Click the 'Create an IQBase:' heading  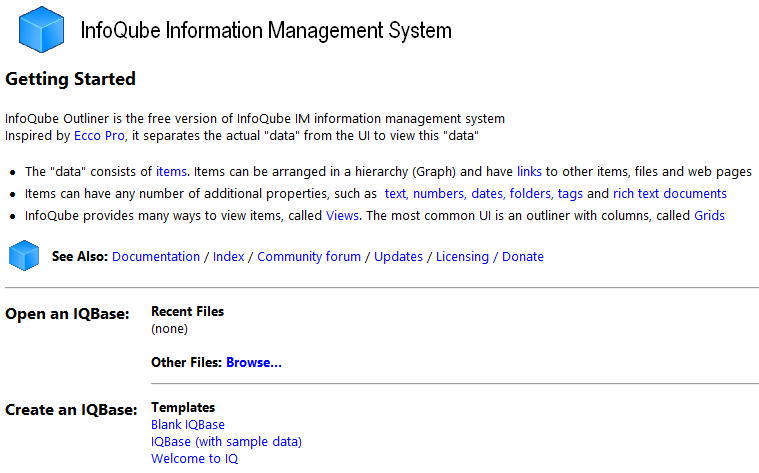71,410
